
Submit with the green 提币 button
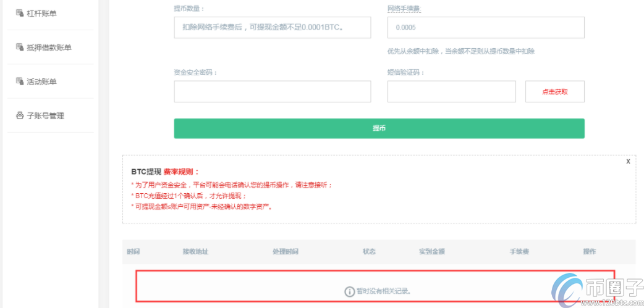(379, 128)
